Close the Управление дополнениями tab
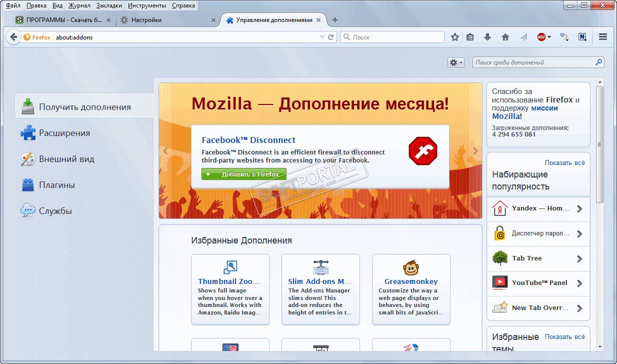Screen dimensions: 617x364 (x=318, y=20)
